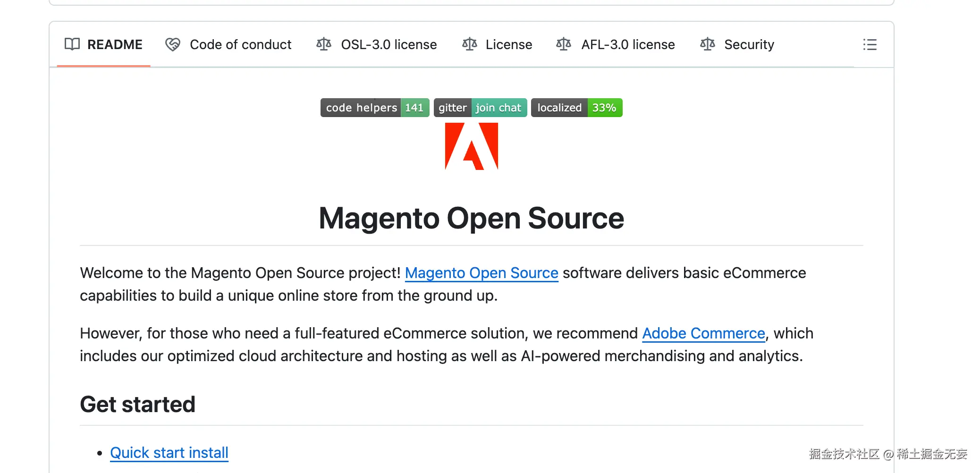Open the Code of conduct tab

[x=240, y=44]
